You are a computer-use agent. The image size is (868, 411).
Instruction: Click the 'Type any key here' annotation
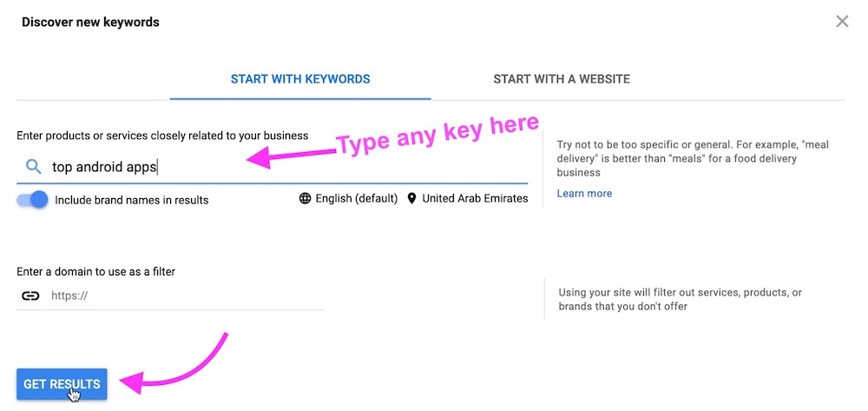pyautogui.click(x=438, y=135)
